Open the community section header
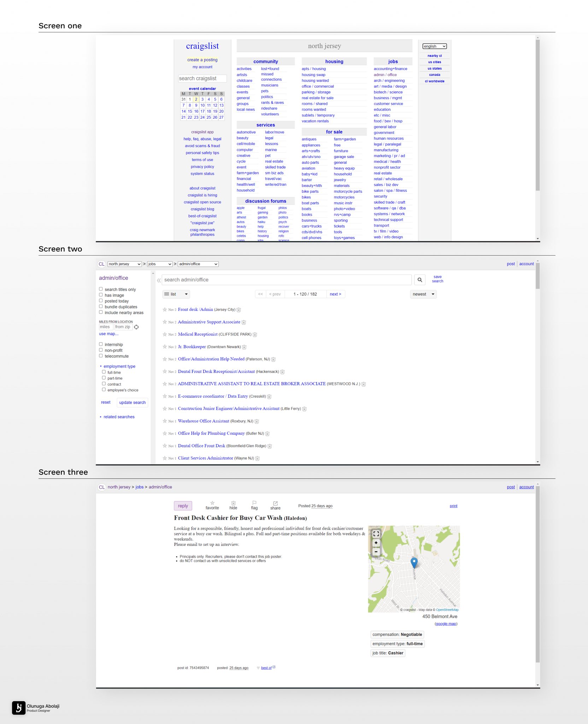588x724 pixels. [x=266, y=62]
